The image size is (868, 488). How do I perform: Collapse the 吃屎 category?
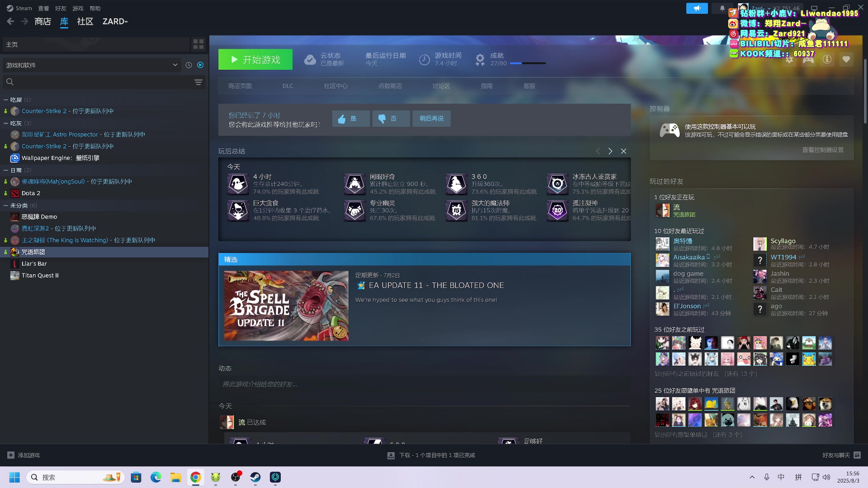(x=6, y=100)
